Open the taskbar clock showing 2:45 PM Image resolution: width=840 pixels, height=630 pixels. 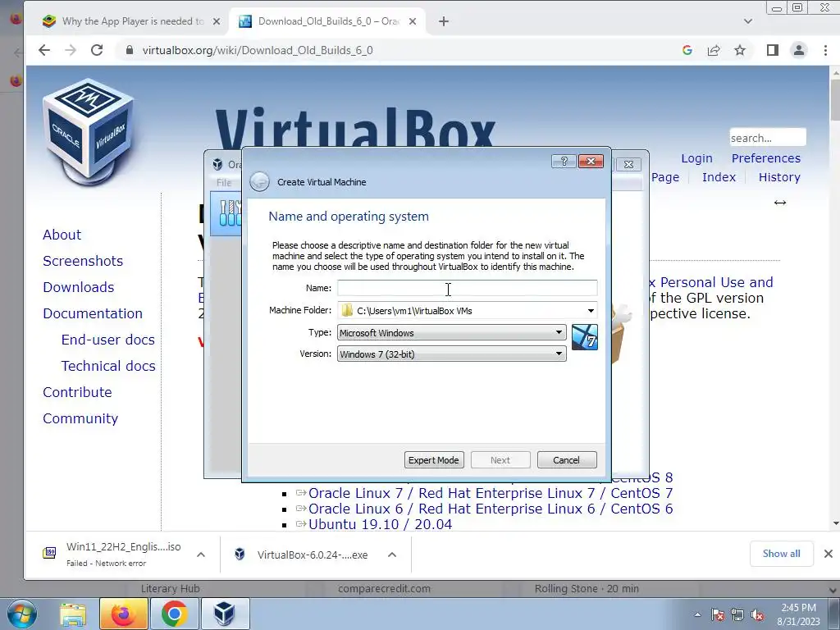(x=798, y=614)
